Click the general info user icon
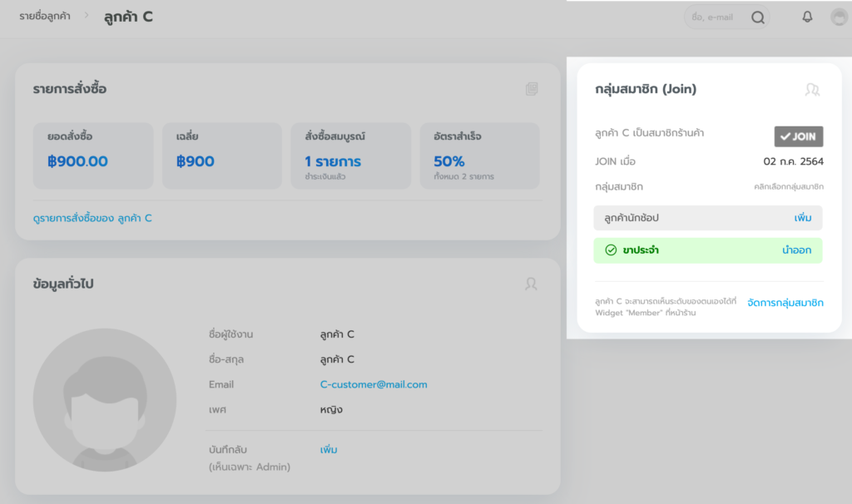This screenshot has height=504, width=852. [531, 284]
